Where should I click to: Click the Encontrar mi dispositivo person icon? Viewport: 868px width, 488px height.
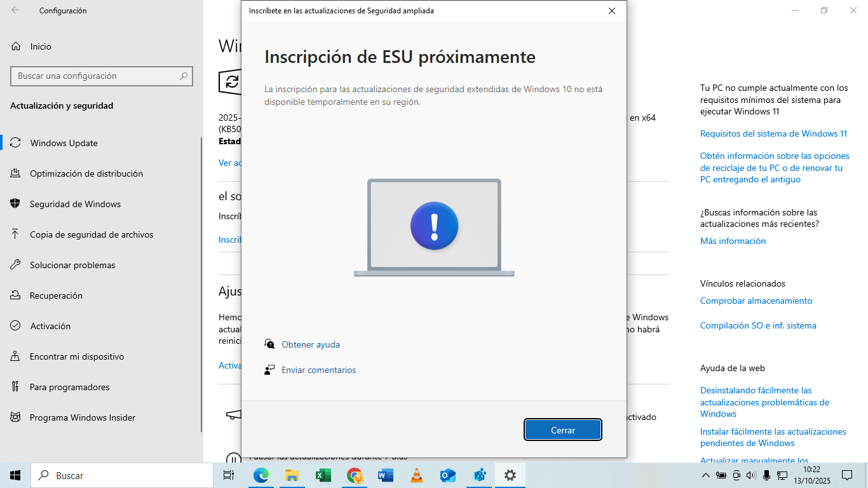pyautogui.click(x=16, y=356)
